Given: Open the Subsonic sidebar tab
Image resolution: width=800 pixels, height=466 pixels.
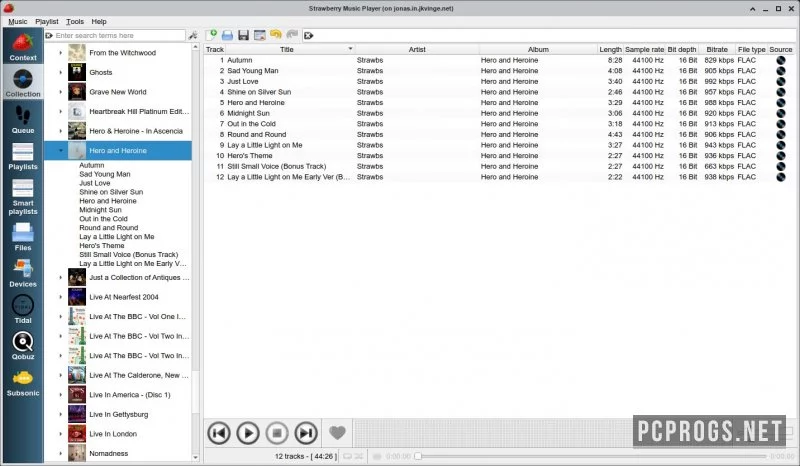Looking at the screenshot, I should pyautogui.click(x=23, y=382).
